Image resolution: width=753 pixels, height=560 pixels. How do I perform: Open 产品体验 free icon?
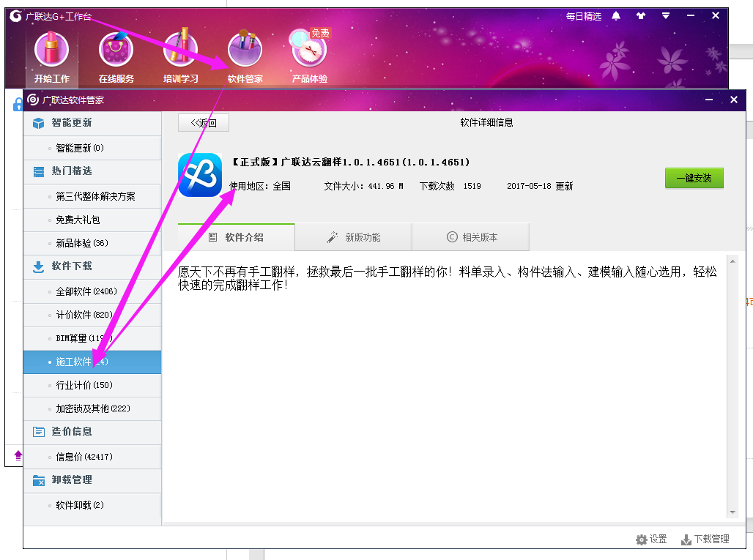click(x=310, y=48)
